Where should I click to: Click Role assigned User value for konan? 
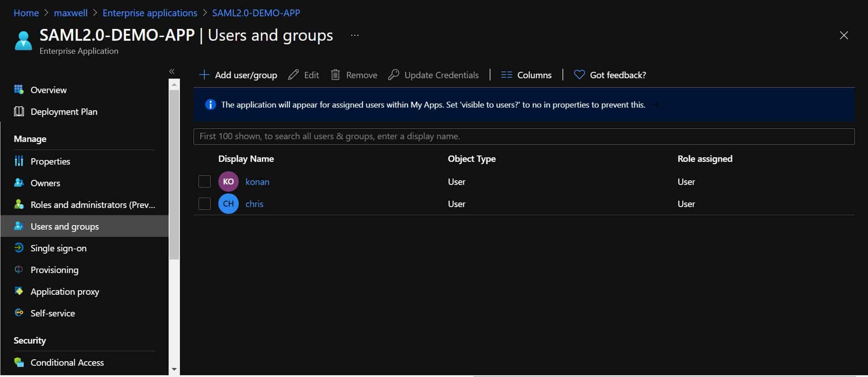click(x=686, y=182)
